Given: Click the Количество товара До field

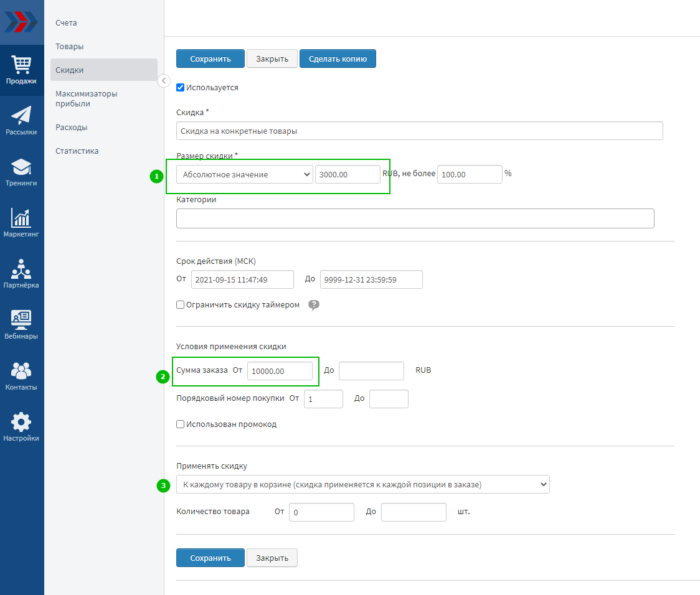Looking at the screenshot, I should click(414, 512).
